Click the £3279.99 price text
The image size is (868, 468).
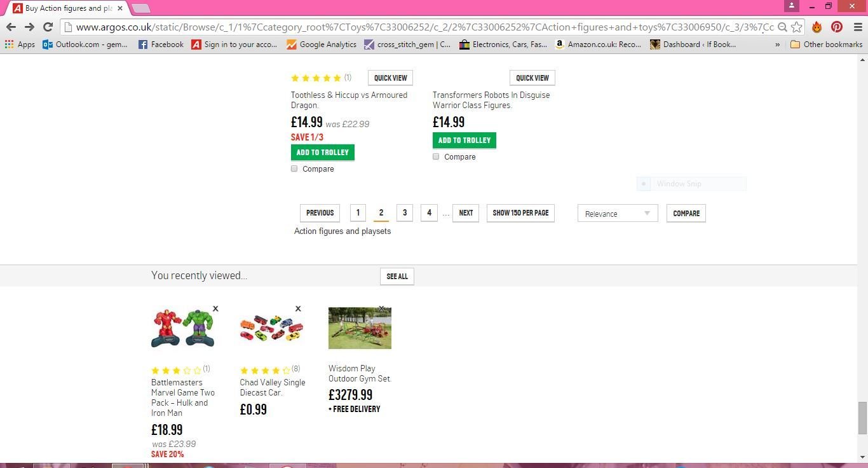click(351, 395)
